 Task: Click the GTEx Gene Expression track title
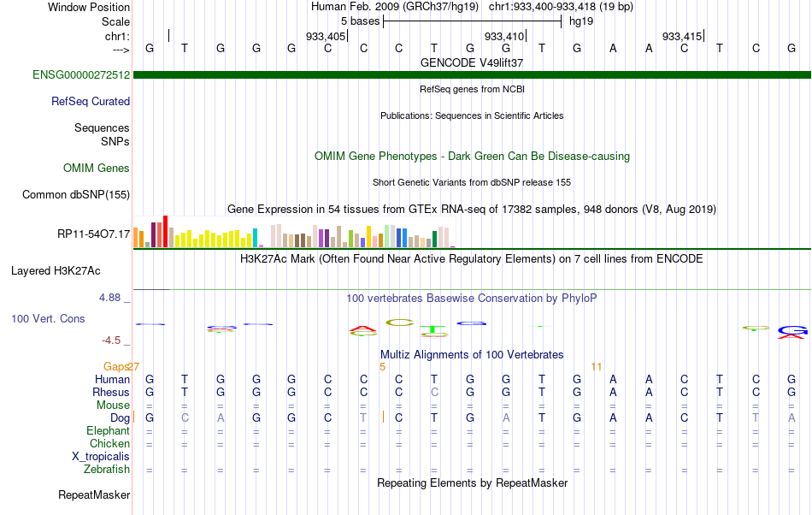(472, 210)
